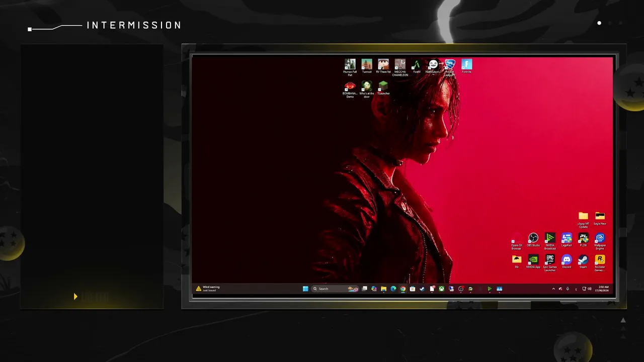
Task: Open Wallpaper Engine from the desktop
Action: click(600, 241)
